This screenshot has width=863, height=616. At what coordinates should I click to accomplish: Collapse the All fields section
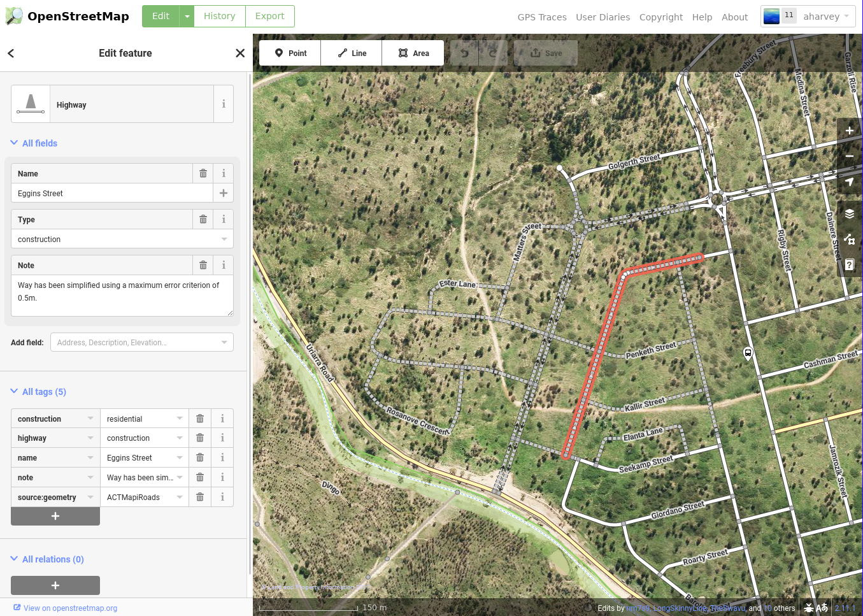click(x=34, y=143)
